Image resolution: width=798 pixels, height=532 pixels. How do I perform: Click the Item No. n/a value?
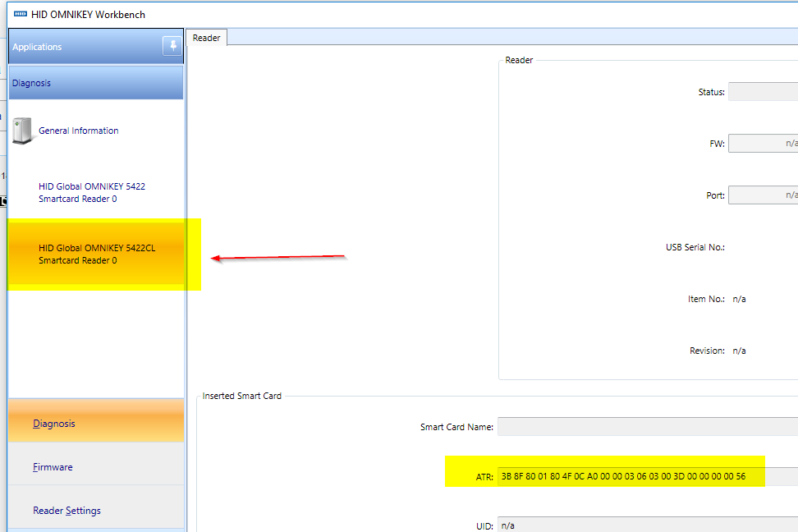coord(739,299)
